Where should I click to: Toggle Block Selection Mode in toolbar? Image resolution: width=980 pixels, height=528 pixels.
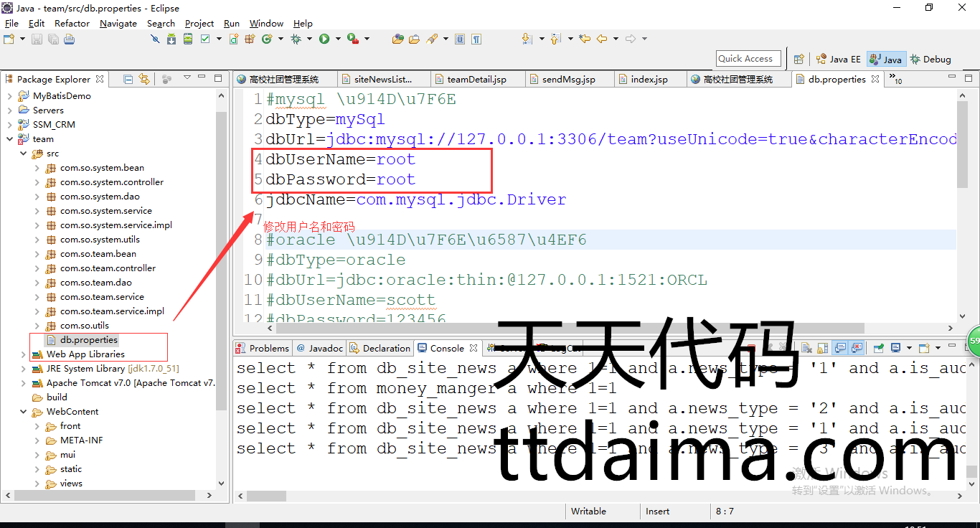(460, 39)
